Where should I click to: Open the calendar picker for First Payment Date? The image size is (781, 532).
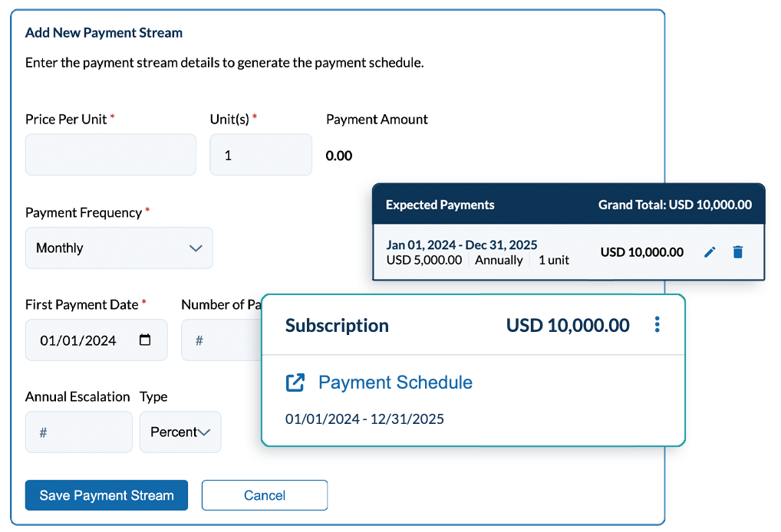point(145,340)
